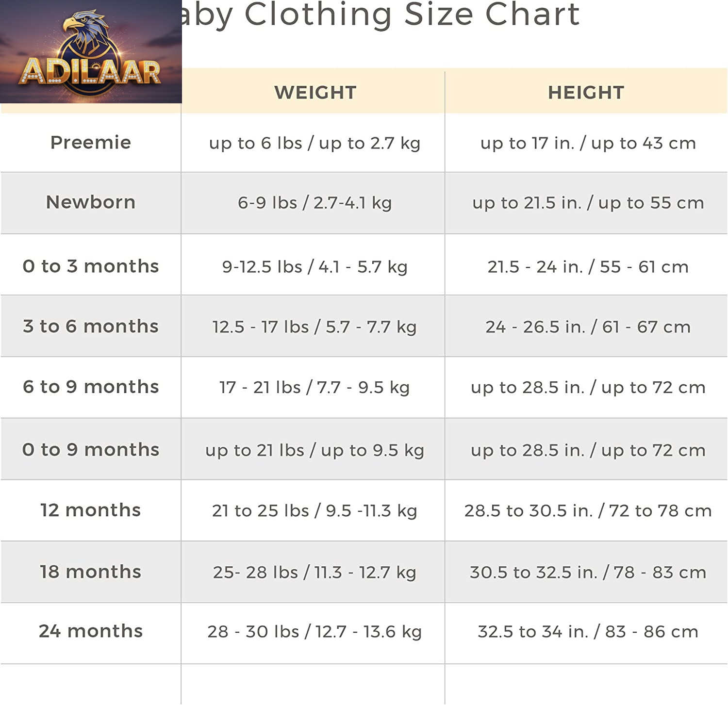
Task: Select the 3 to 6 months label
Action: (91, 327)
